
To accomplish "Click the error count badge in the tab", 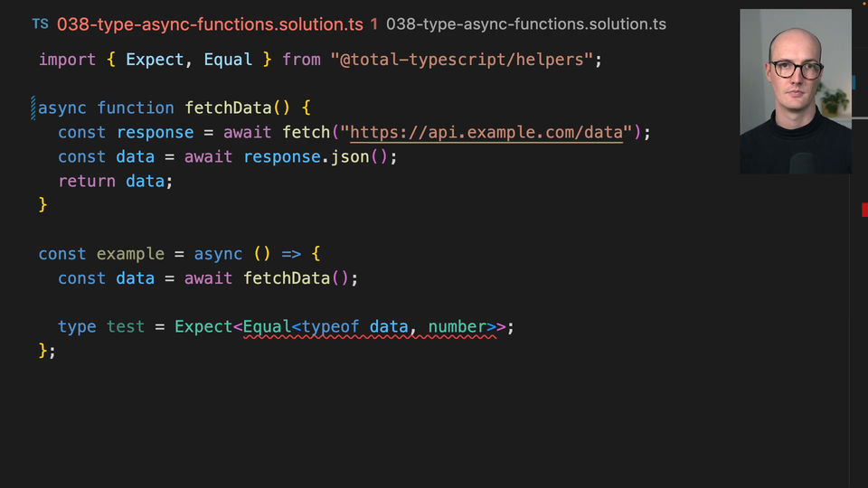I will click(374, 24).
